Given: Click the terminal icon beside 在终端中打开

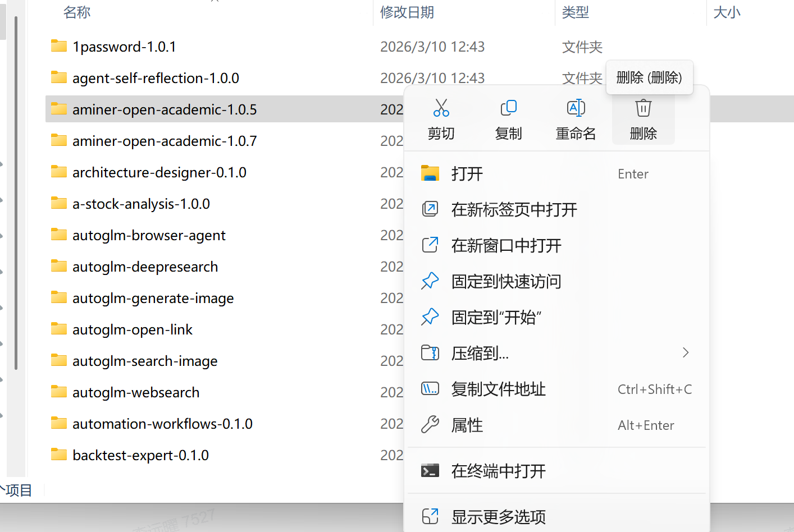Looking at the screenshot, I should pos(430,471).
